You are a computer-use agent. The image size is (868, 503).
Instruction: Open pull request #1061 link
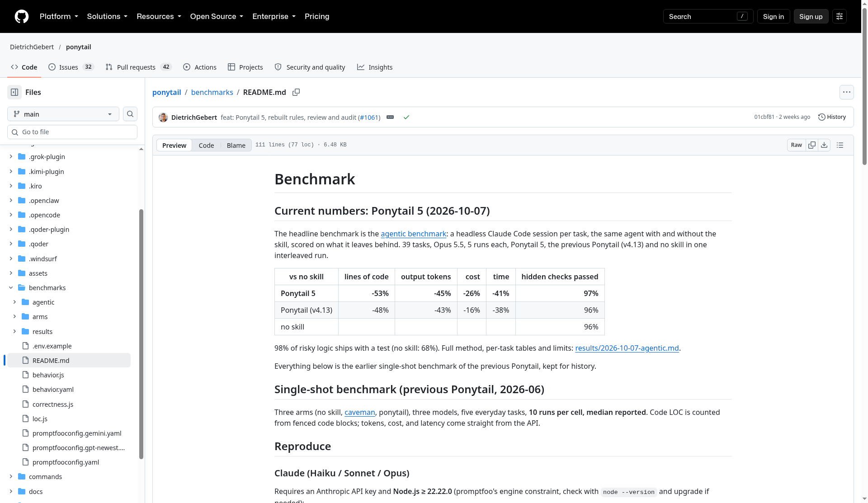pos(369,118)
